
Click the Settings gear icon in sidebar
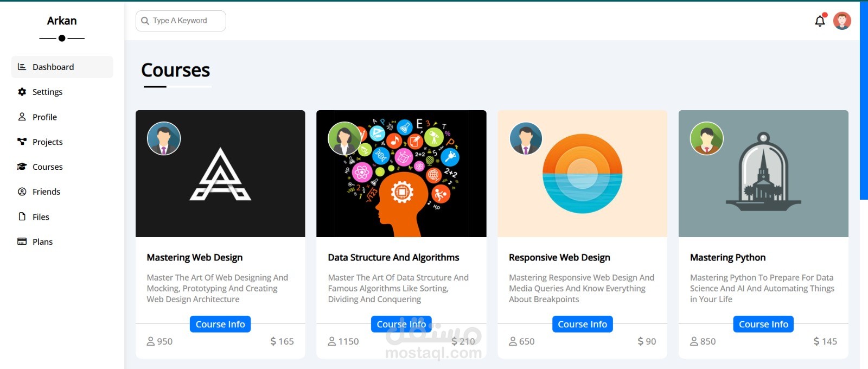[22, 92]
